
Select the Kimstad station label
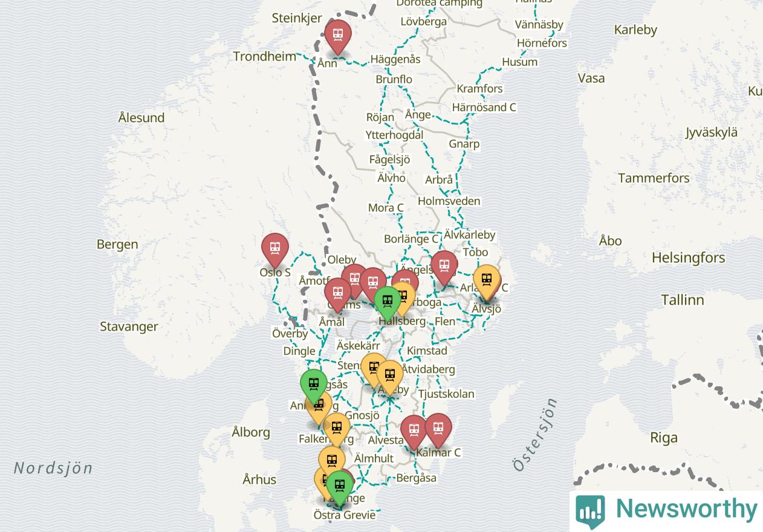point(427,351)
